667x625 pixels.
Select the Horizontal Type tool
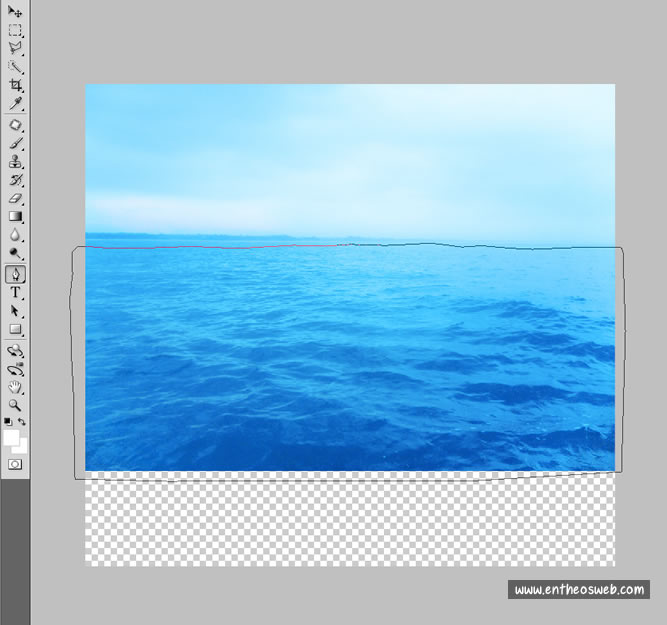click(15, 292)
